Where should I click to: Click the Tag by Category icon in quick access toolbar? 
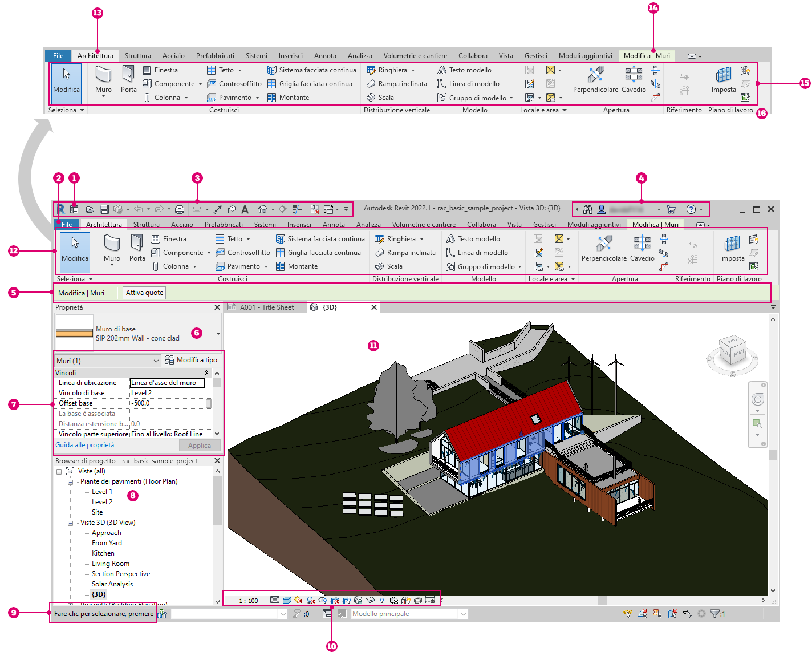point(232,209)
